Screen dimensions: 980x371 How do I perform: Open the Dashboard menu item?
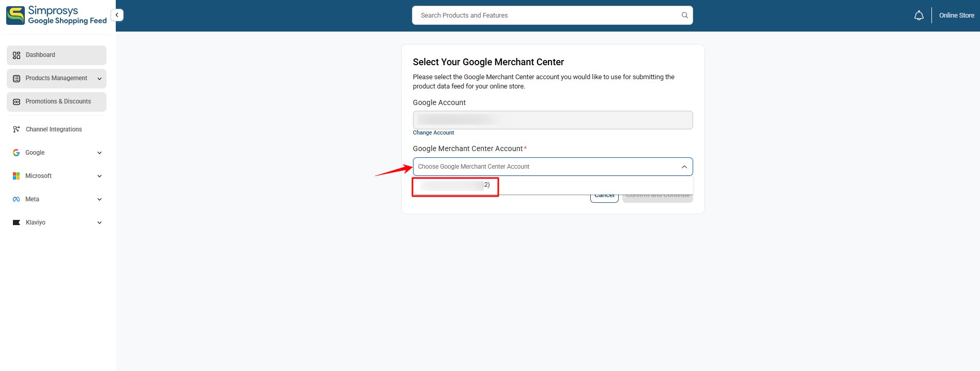click(56, 55)
